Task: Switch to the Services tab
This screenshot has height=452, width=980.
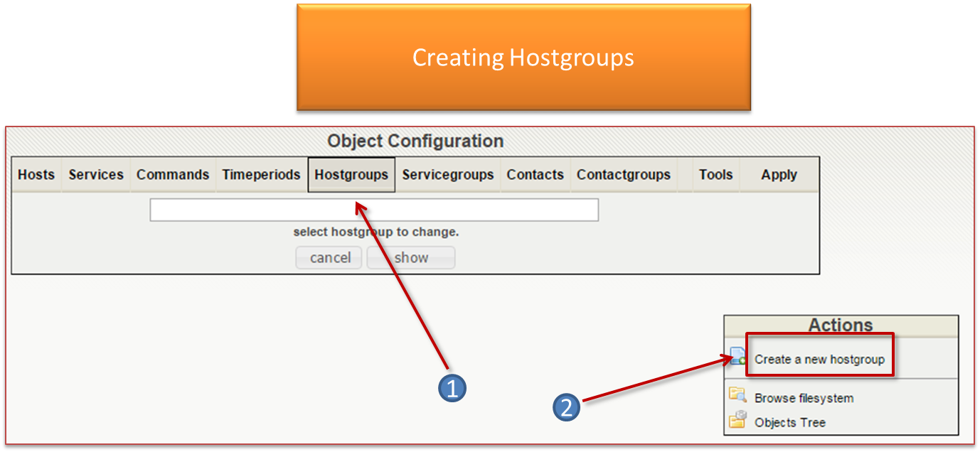Action: [x=96, y=175]
